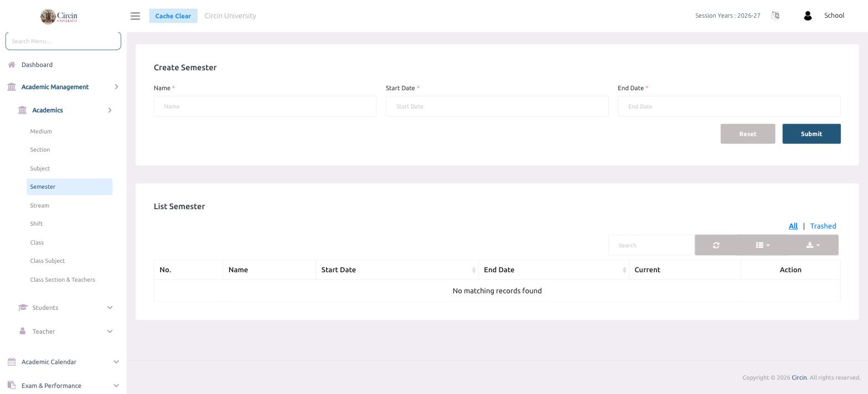Viewport: 868px width, 394px height.
Task: Click the Circin University header text
Action: coord(230,15)
